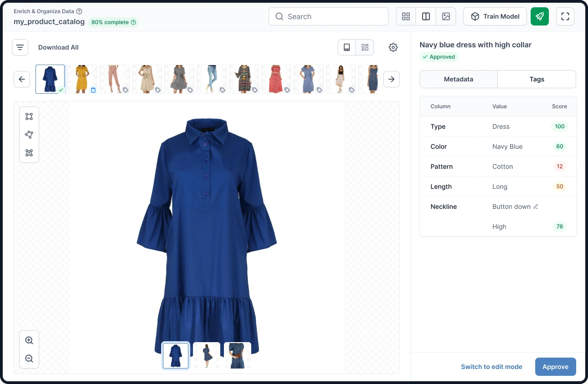
Task: Switch to the grid view in the top bar
Action: [406, 16]
